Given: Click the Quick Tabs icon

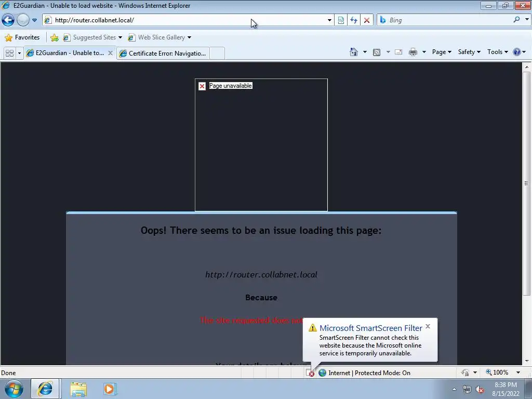Looking at the screenshot, I should tap(9, 53).
